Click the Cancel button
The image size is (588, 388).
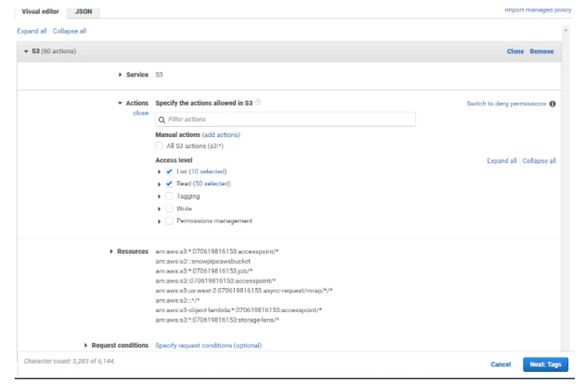click(500, 365)
